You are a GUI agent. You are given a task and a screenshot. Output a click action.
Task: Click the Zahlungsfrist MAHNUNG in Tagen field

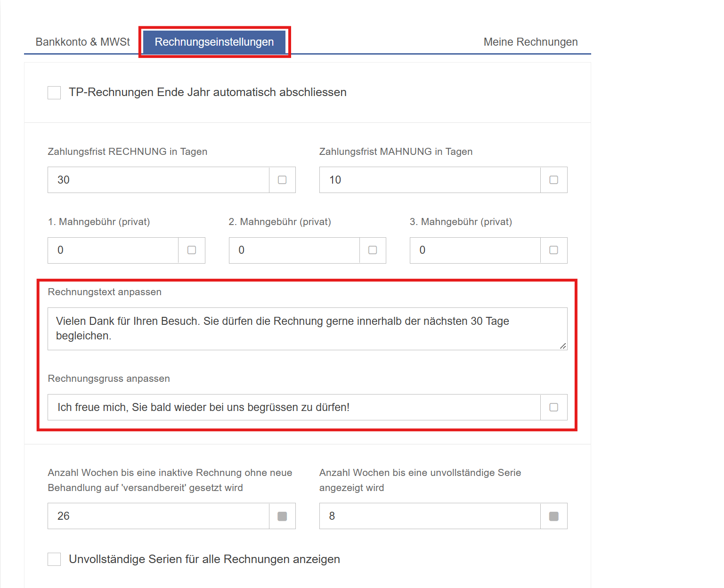click(430, 180)
